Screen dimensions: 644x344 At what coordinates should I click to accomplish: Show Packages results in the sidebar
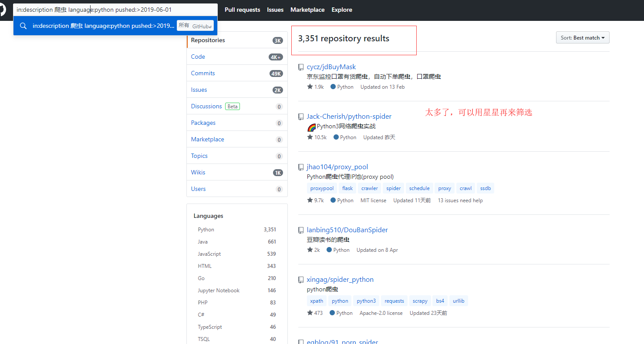[237, 123]
